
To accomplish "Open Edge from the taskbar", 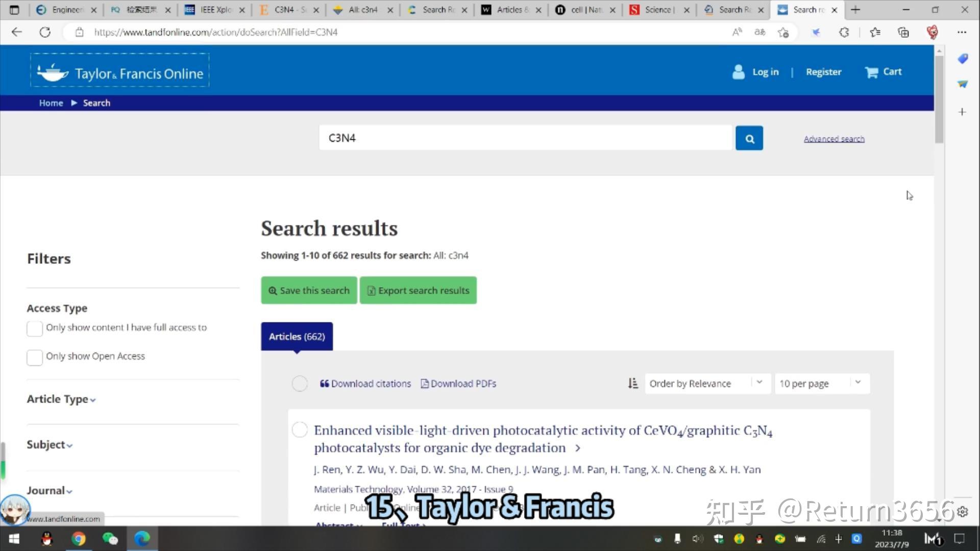I will (x=142, y=539).
